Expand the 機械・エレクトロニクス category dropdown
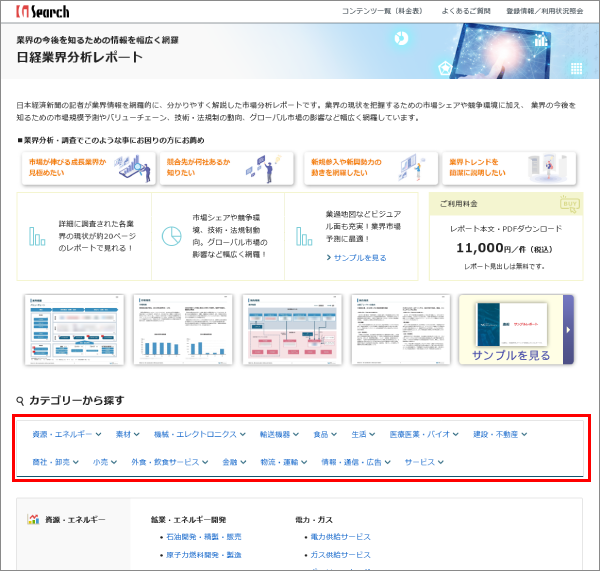This screenshot has height=571, width=600. (200, 434)
